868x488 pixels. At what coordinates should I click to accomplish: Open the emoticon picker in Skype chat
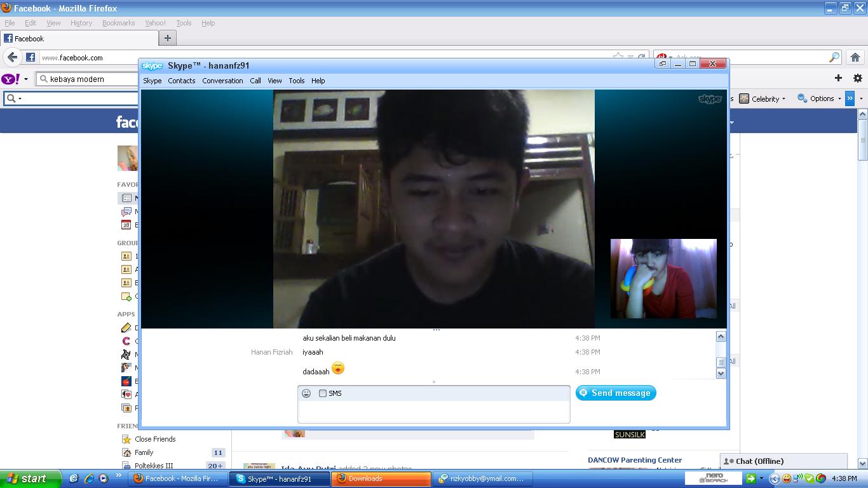click(x=306, y=393)
